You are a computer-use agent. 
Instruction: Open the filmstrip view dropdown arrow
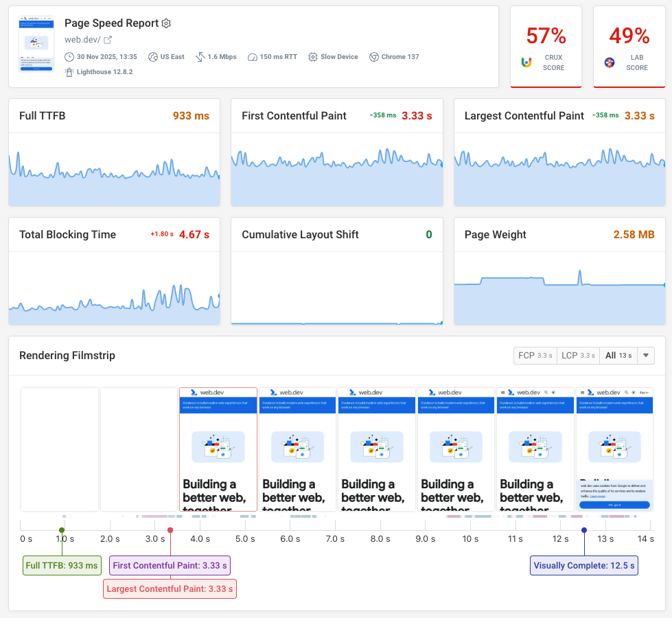point(645,355)
